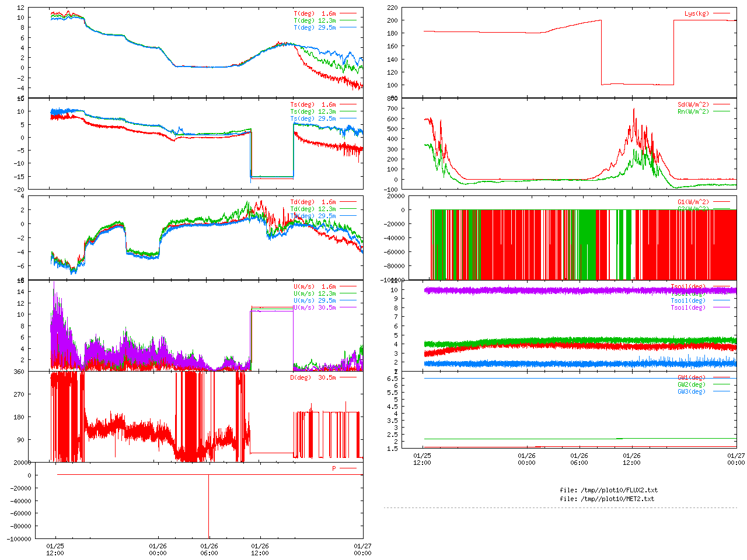Select the 'D(deg) 30.5m' wind direction legend
747x560 pixels.
(313, 377)
